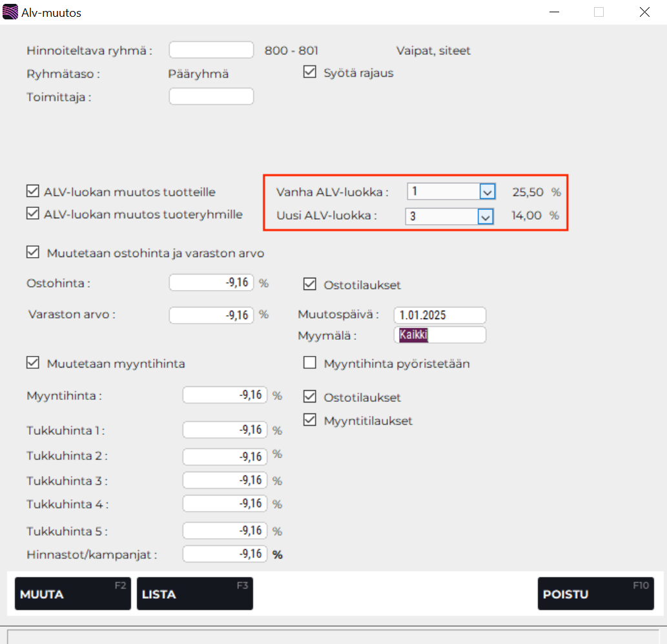
Task: Click the Hinnastot/kampanjat percentage field
Action: pyautogui.click(x=225, y=554)
